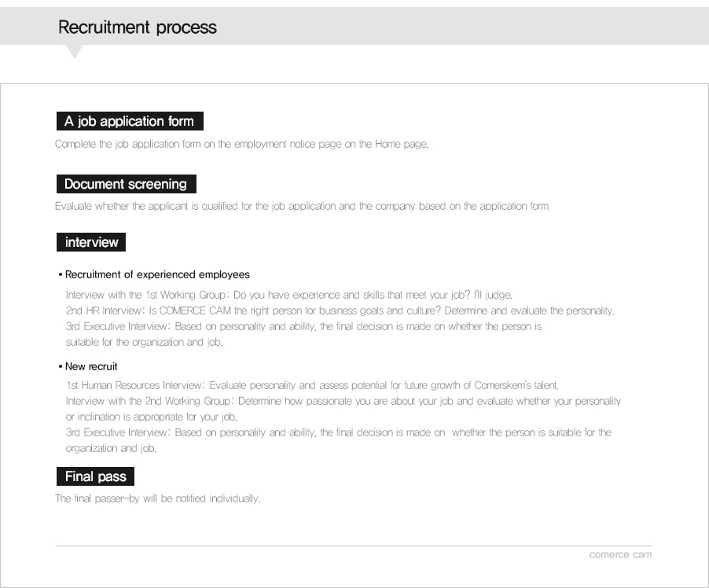709x588 pixels.
Task: Click 'The final passer-by will be notified' text
Action: [x=158, y=498]
